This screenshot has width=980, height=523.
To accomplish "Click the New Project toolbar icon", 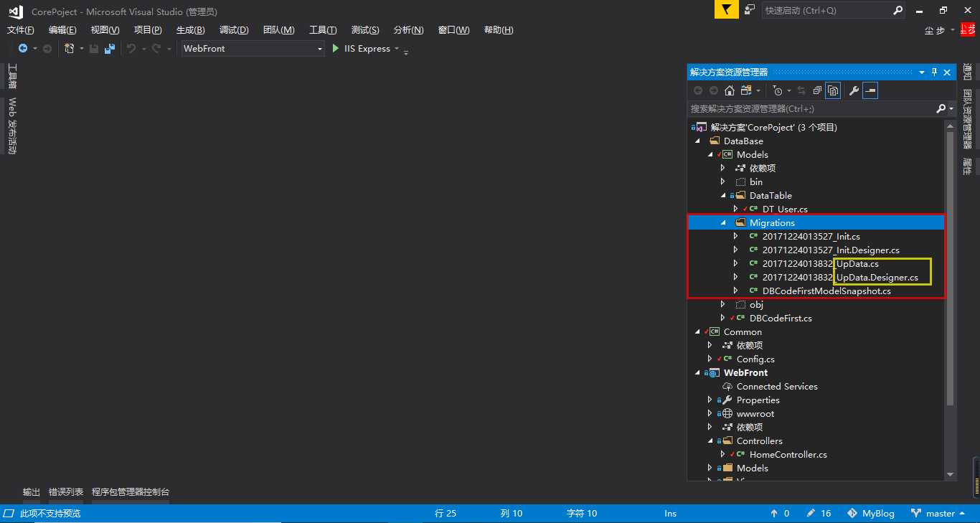I will pyautogui.click(x=70, y=49).
